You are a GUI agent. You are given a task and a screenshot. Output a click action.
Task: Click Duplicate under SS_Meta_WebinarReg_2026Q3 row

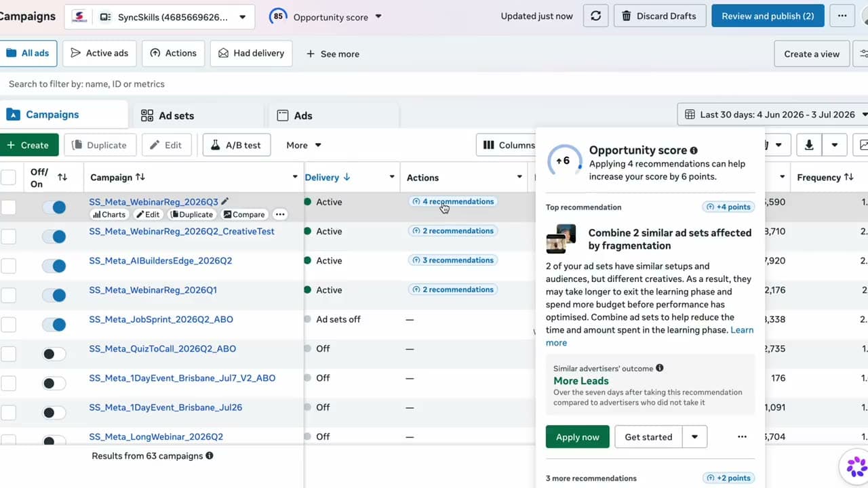[x=192, y=214]
